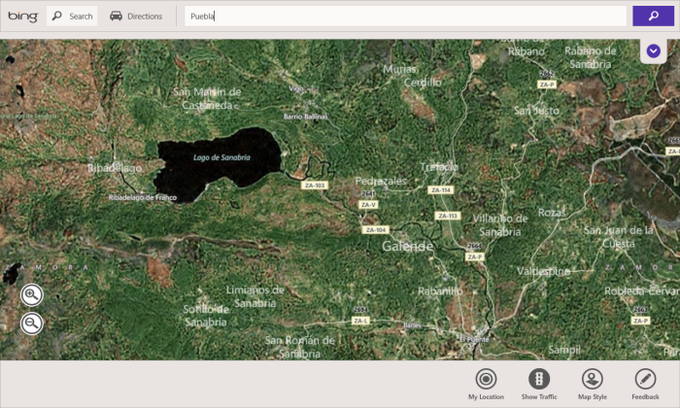The image size is (680, 408).
Task: Click the Rábano de Sanabria label
Action: 590,57
